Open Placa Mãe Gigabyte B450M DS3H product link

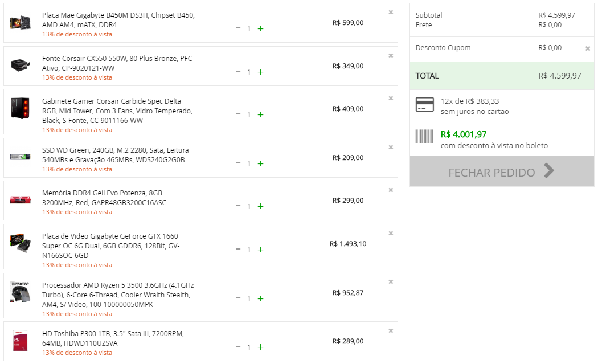tap(118, 20)
